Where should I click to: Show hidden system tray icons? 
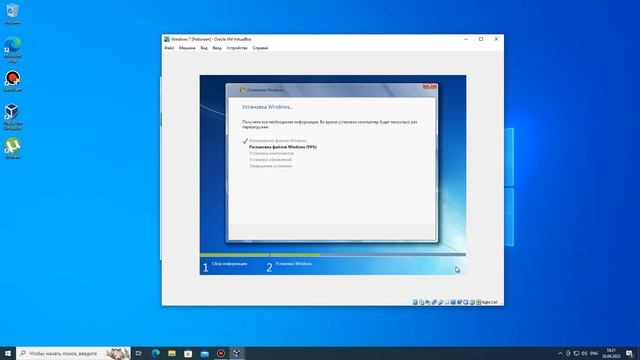click(560, 353)
